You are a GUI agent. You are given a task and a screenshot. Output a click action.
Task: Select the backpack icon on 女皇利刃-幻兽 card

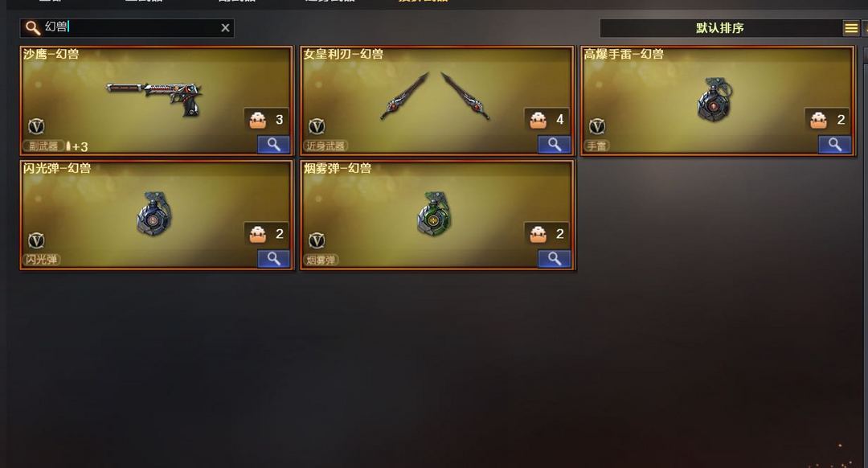[x=538, y=120]
